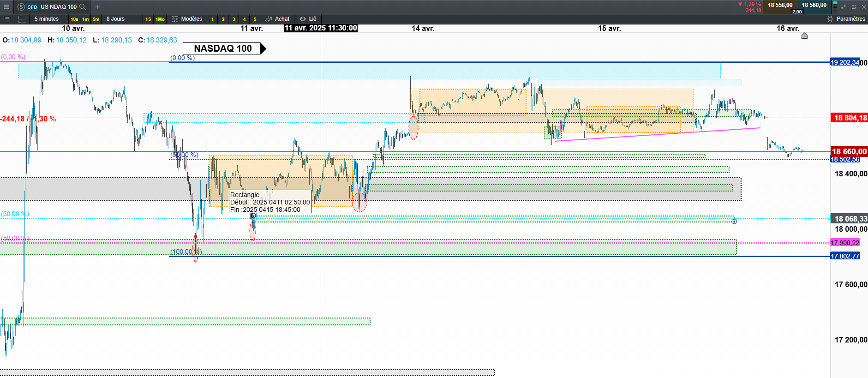The image size is (868, 378).
Task: Click the Close value 18 329,63
Action: click(162, 40)
